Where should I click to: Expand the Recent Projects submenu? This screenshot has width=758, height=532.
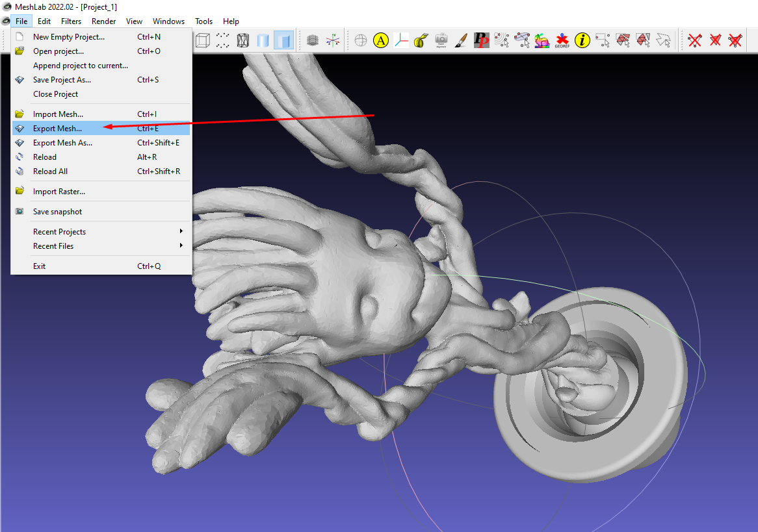[x=101, y=231]
